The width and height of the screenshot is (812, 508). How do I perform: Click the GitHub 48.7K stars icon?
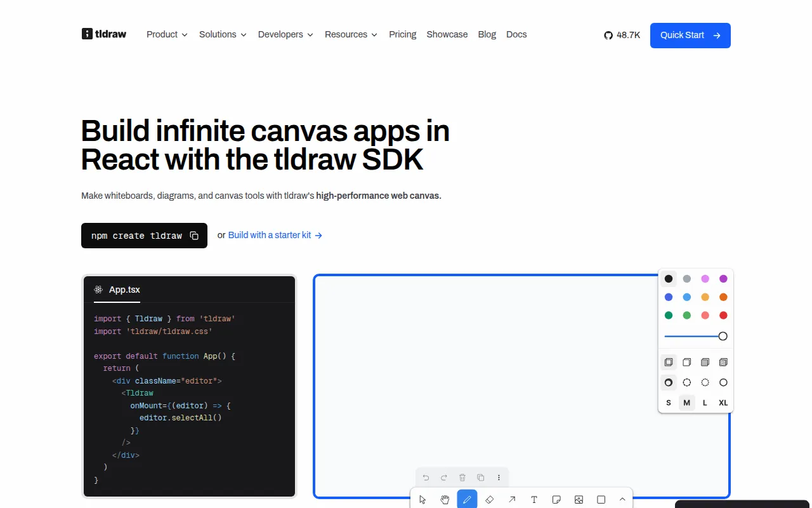(x=608, y=36)
